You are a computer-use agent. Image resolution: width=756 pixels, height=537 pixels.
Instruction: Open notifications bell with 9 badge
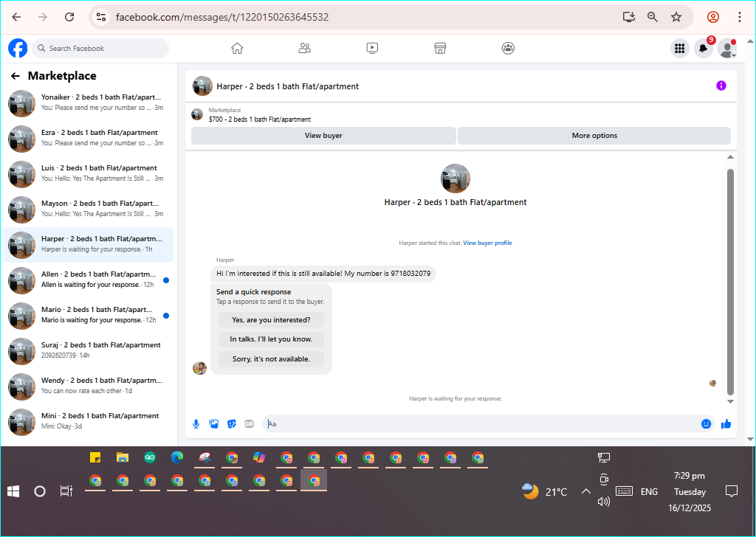click(704, 48)
